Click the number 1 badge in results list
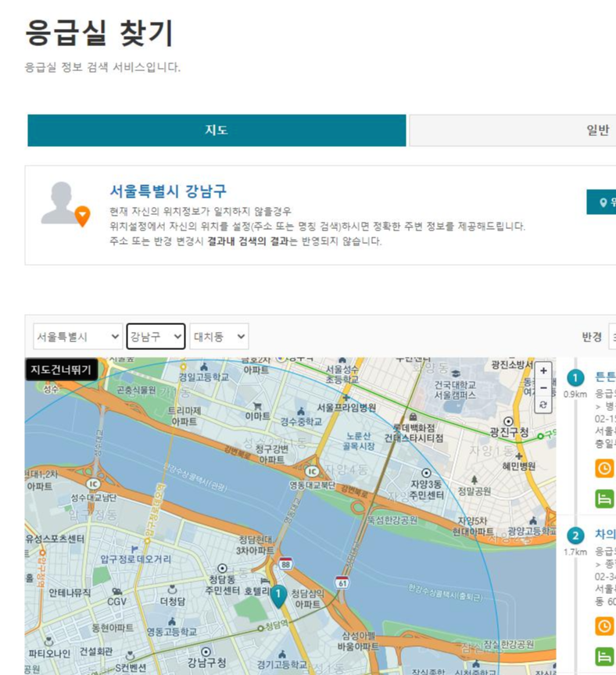Screen dimensions: 616x675 (575, 378)
